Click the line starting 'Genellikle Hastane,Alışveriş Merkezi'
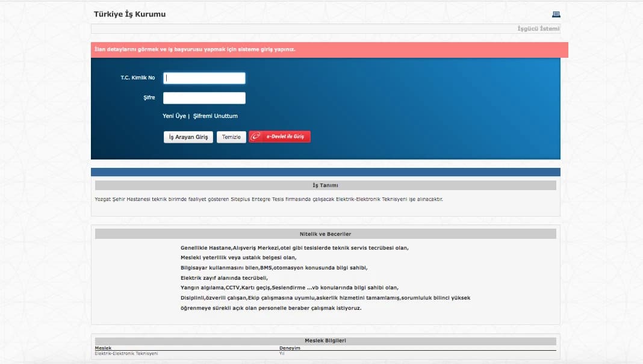 294,248
